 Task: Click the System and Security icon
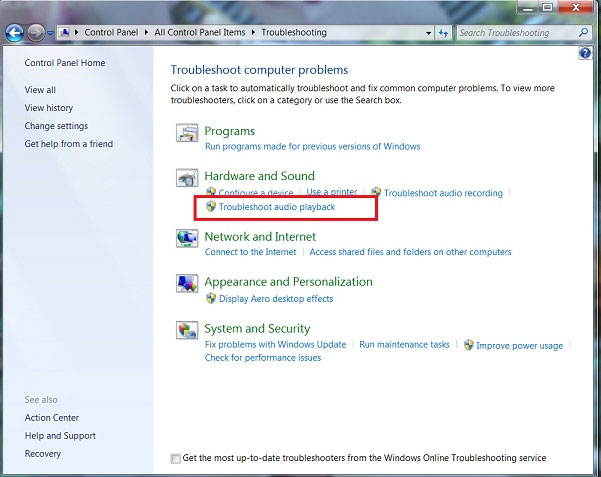187,330
